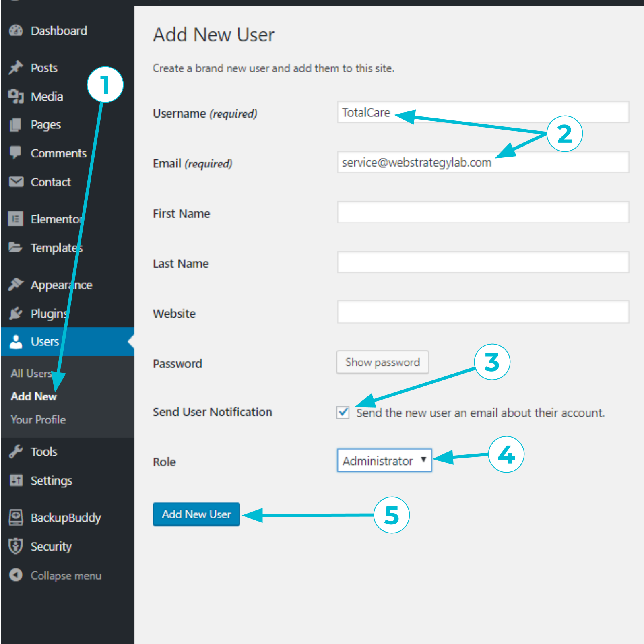Image resolution: width=644 pixels, height=644 pixels.
Task: Click the Settings sliders icon
Action: point(16,480)
